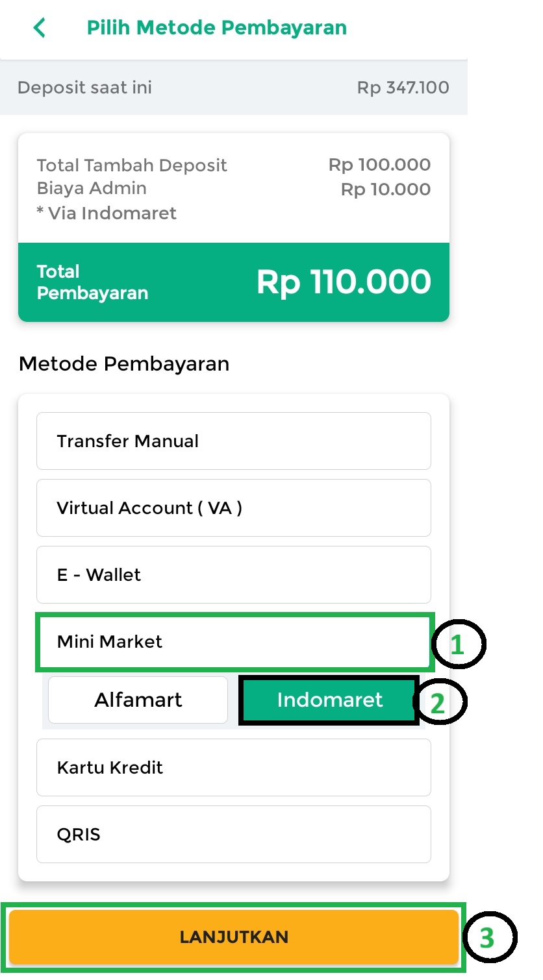Select the Indomaret option

(329, 700)
